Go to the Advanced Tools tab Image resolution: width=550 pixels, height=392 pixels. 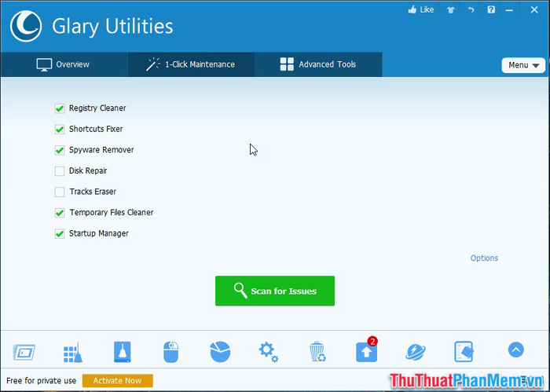[318, 64]
